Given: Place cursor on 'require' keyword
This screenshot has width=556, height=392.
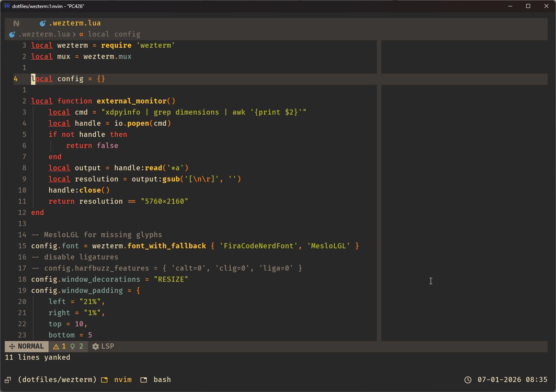Looking at the screenshot, I should click(x=116, y=45).
